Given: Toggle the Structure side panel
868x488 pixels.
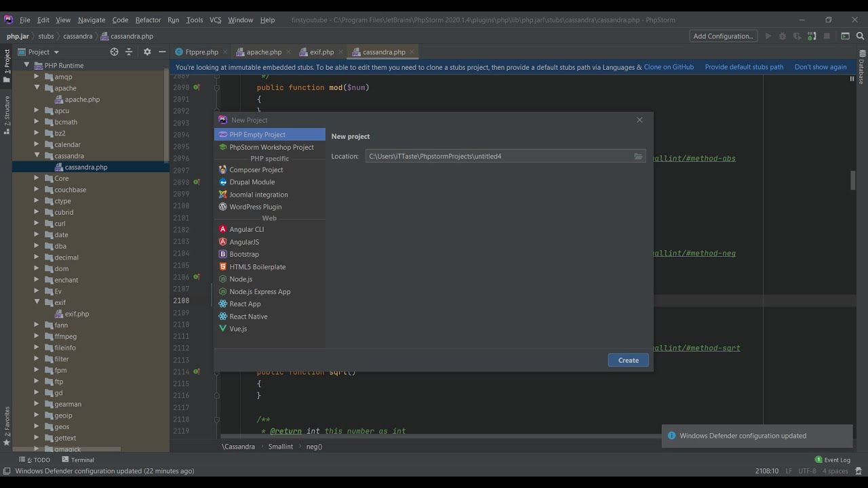Looking at the screenshot, I should [7, 114].
